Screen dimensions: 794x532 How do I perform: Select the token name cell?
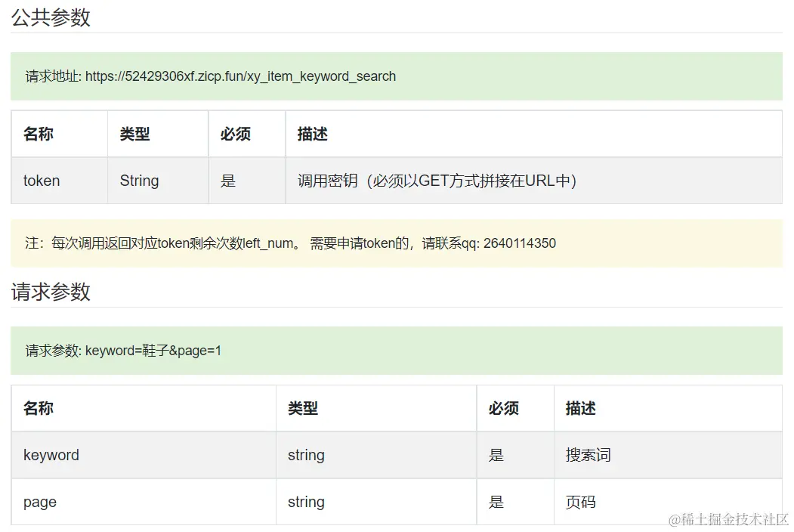click(59, 181)
